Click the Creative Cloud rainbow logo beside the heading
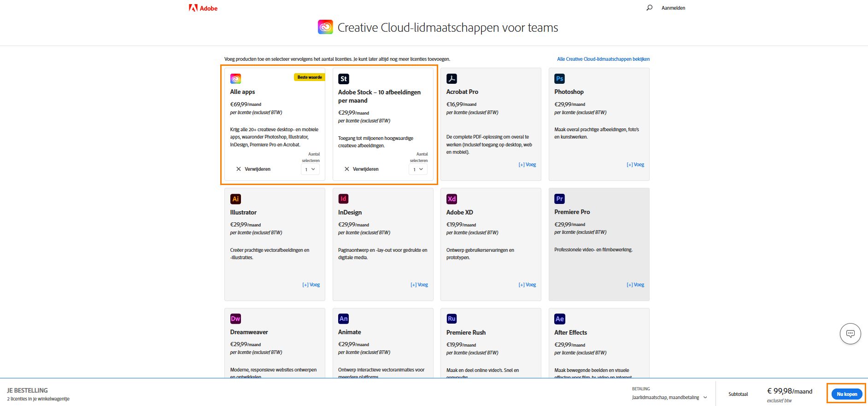The image size is (868, 406). pos(325,27)
